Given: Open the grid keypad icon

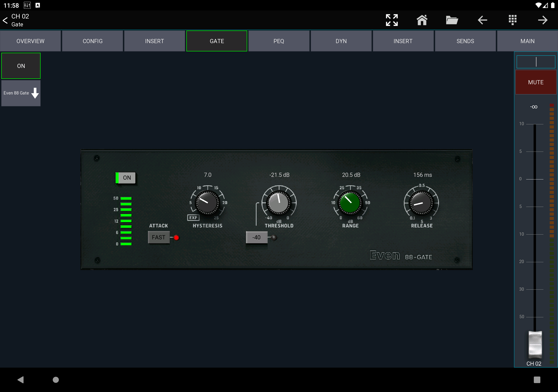Looking at the screenshot, I should [x=512, y=20].
